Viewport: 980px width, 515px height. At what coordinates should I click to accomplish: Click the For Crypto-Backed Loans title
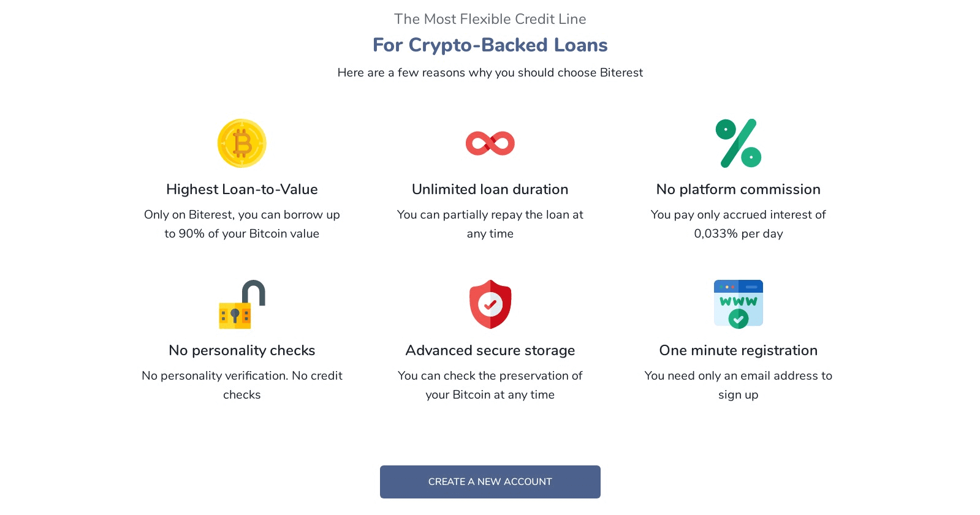pyautogui.click(x=490, y=45)
